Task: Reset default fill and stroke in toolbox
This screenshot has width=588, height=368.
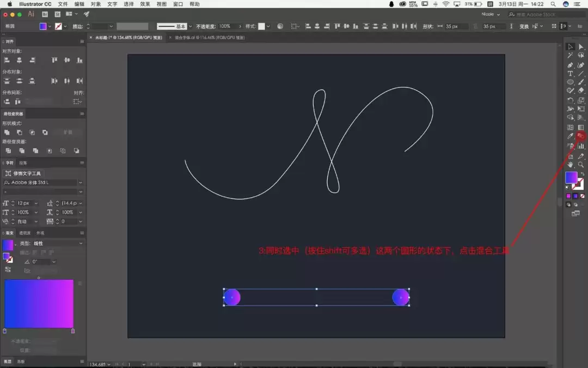Action: [567, 187]
